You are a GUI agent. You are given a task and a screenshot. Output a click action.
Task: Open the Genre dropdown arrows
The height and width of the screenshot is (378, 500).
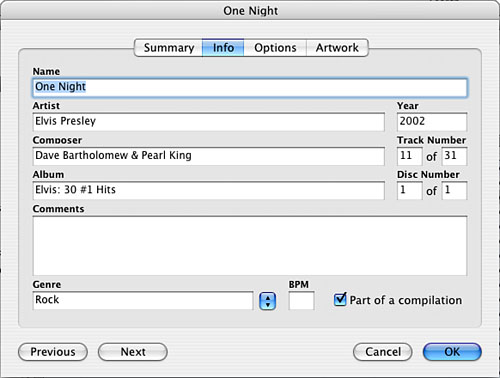click(x=267, y=301)
